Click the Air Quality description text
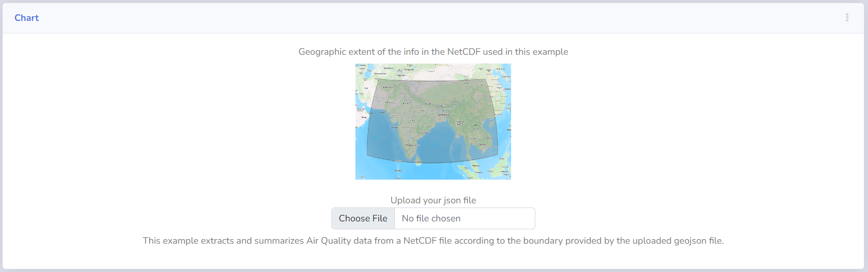This screenshot has width=868, height=272. (433, 241)
